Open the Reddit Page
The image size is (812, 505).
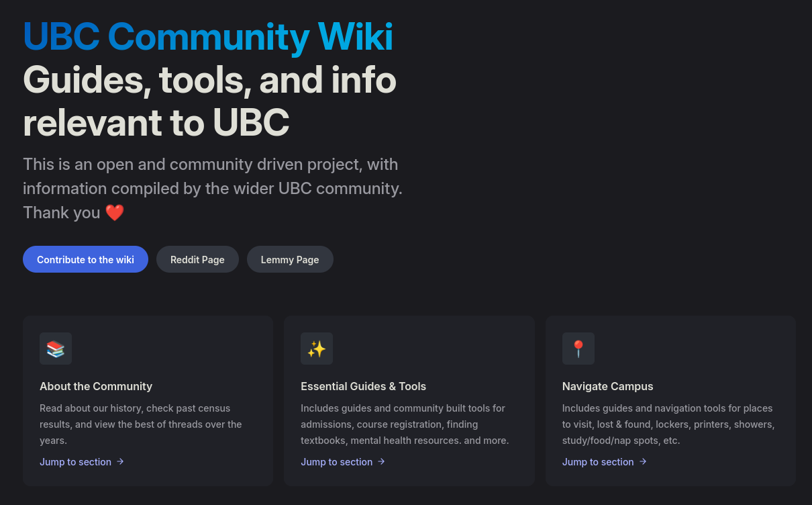coord(197,259)
